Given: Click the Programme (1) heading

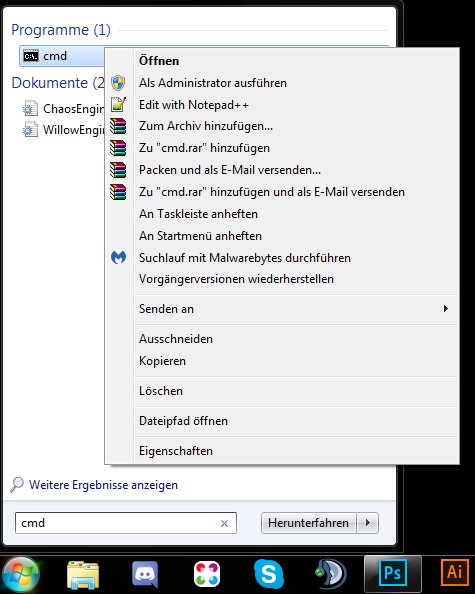Looking at the screenshot, I should [x=61, y=30].
